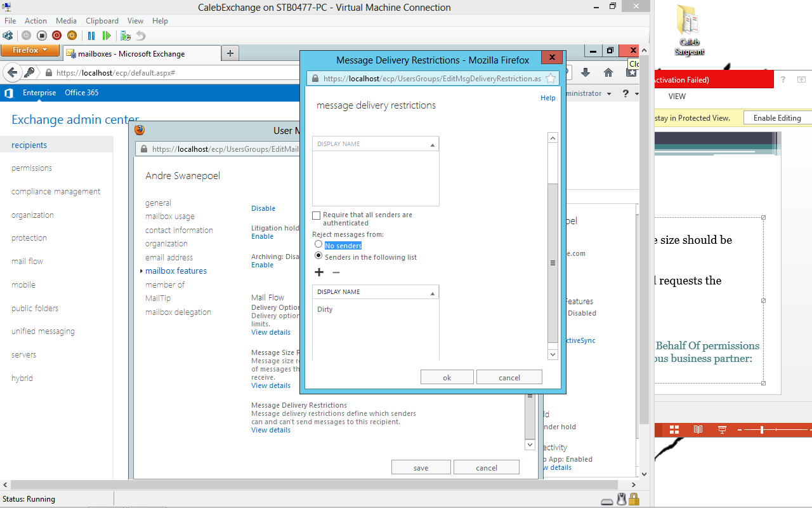Click the Enable link under Litigation hold

262,236
